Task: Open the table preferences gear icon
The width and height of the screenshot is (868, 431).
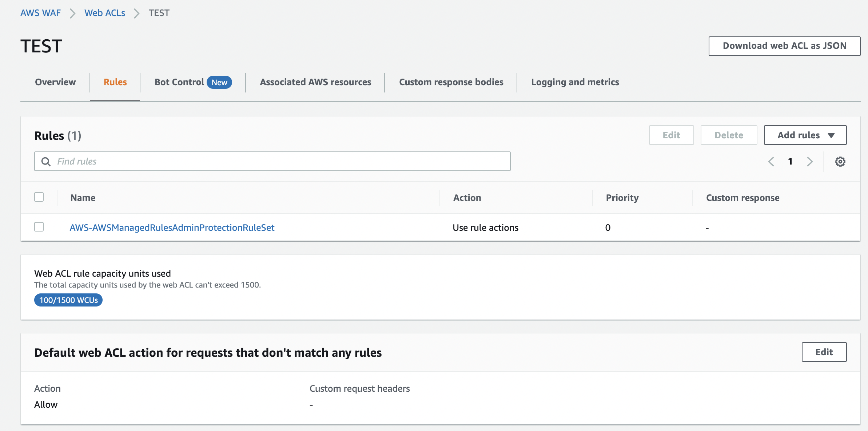Action: (840, 161)
